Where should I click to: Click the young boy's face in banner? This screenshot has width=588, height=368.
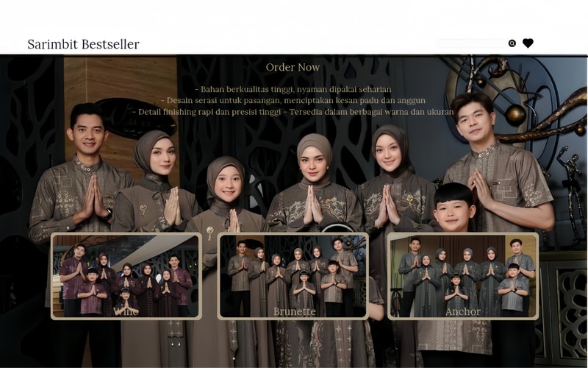point(453,208)
